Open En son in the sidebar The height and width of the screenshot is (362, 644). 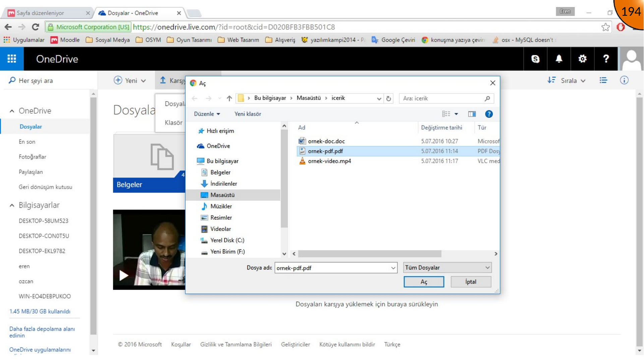click(x=27, y=142)
